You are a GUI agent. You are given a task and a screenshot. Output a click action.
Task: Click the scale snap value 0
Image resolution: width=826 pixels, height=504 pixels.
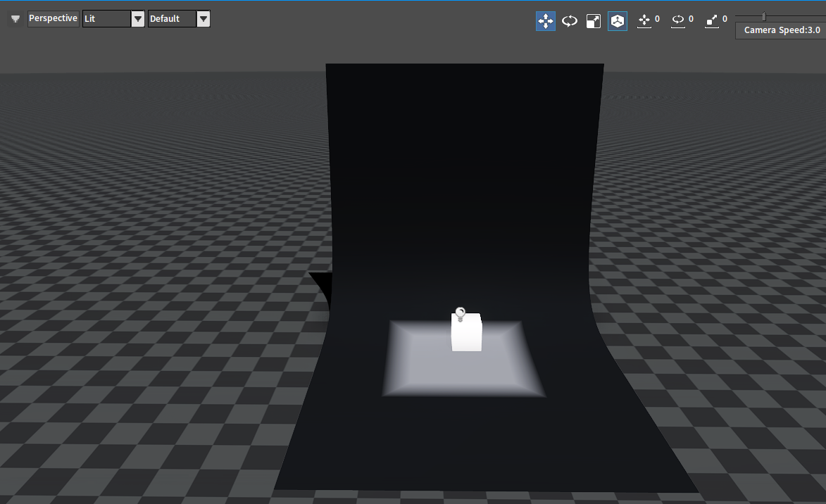(725, 19)
